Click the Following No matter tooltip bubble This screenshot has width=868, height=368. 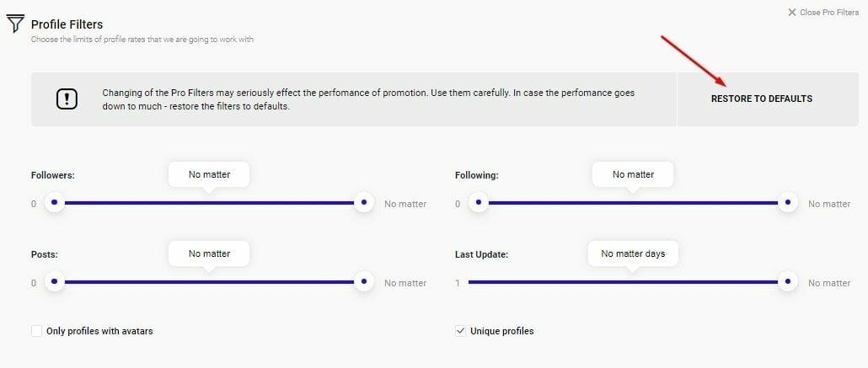coord(633,174)
